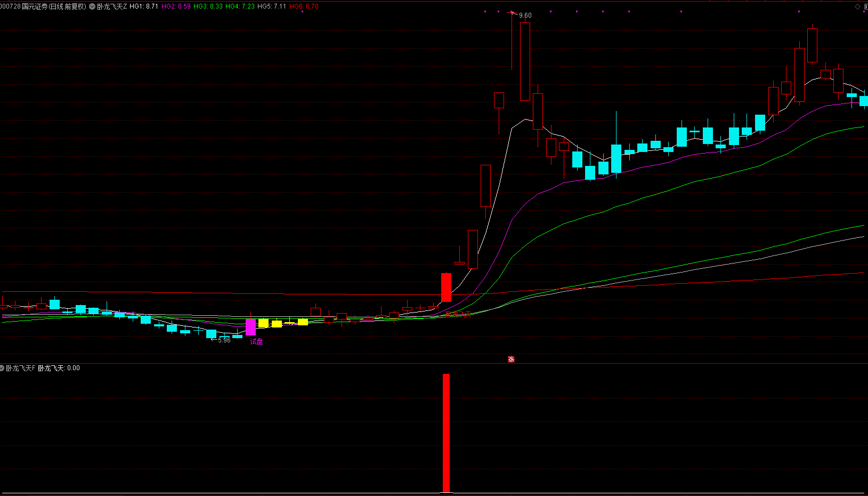Screen dimensions: 868x496
Task: Click the red 涨 marker icon
Action: [511, 359]
